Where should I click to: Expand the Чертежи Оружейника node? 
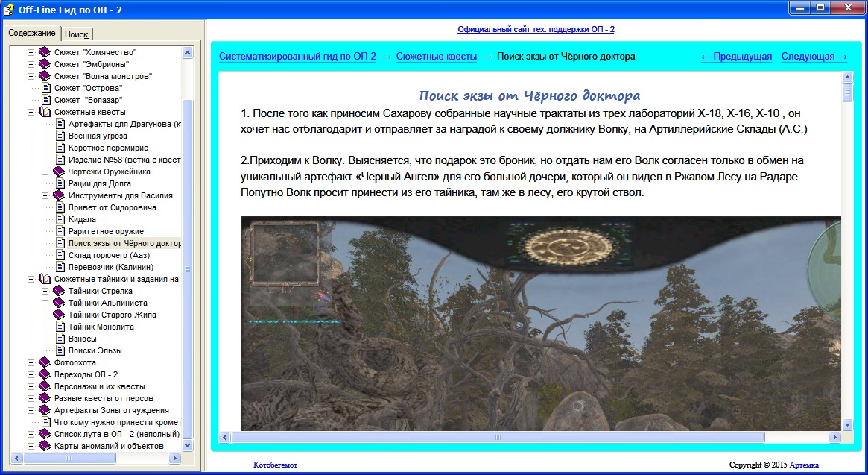click(x=45, y=172)
